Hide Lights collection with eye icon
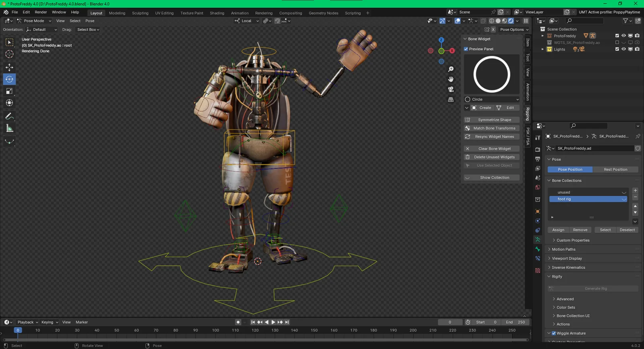The image size is (644, 349). tap(623, 49)
